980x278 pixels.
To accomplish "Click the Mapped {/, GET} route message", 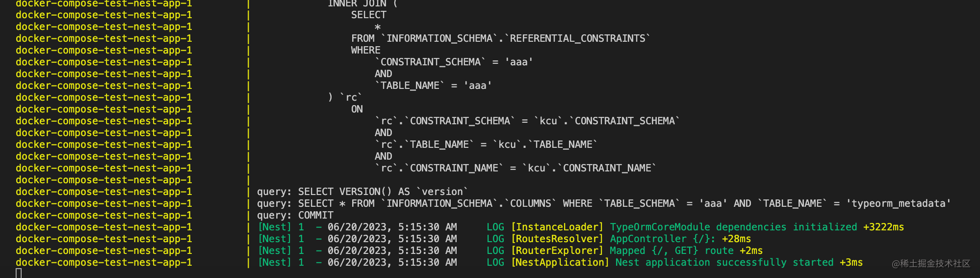I will click(x=671, y=250).
